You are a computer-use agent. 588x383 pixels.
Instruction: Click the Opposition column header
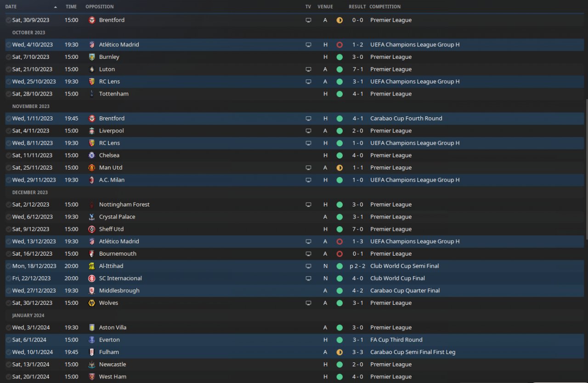click(x=99, y=7)
